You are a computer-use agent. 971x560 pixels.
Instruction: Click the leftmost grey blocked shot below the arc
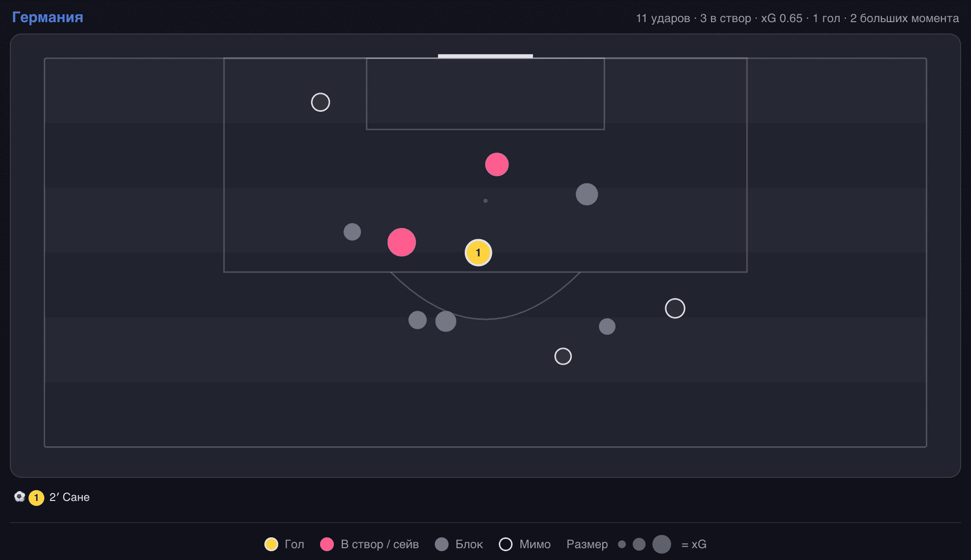pos(418,320)
